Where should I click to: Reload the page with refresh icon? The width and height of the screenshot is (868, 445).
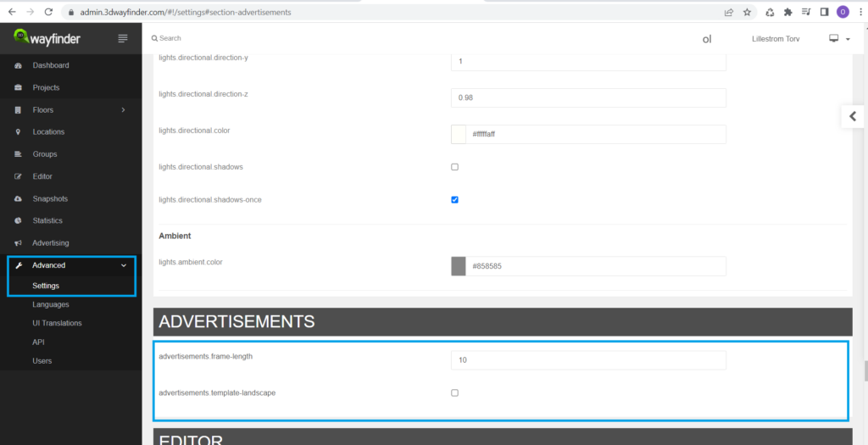(x=48, y=12)
